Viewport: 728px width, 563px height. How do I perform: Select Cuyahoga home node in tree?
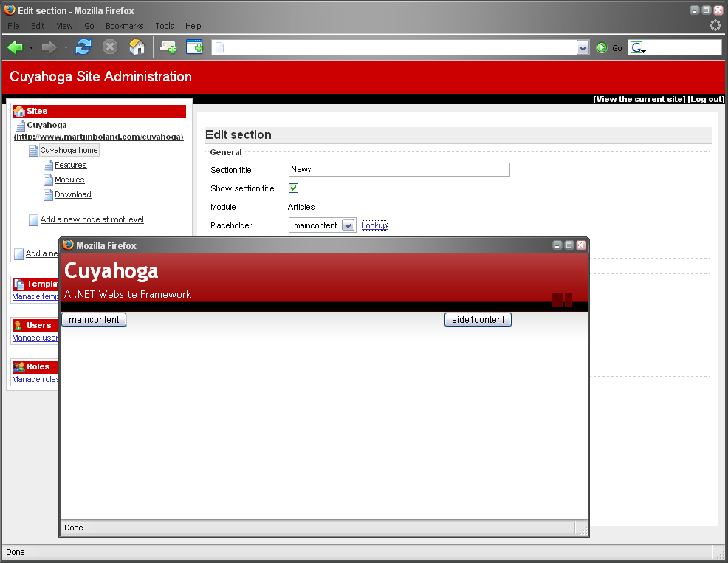(x=69, y=151)
